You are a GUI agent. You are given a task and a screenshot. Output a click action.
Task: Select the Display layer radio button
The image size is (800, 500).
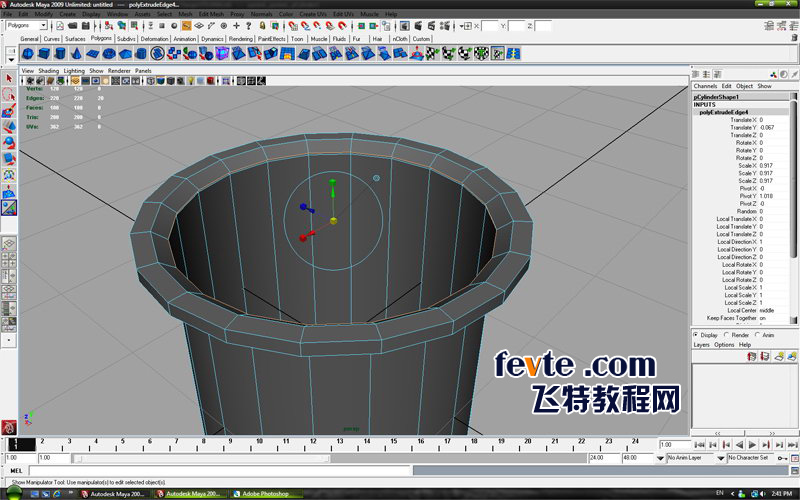point(695,335)
